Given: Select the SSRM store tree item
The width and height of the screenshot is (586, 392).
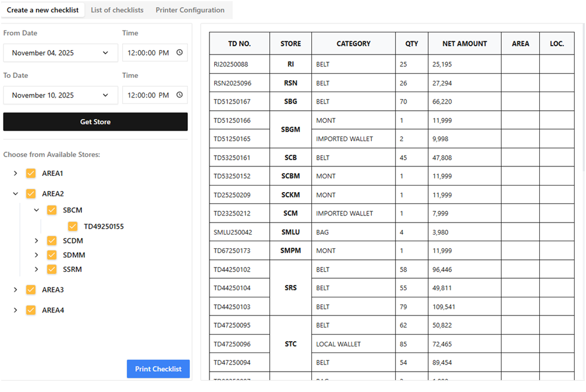Looking at the screenshot, I should [x=72, y=269].
